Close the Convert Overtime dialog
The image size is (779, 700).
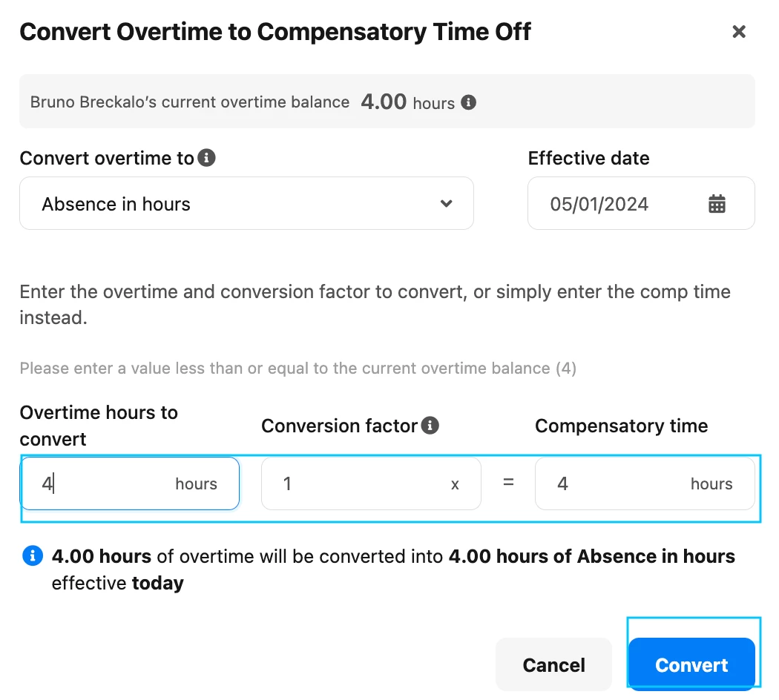point(739,32)
